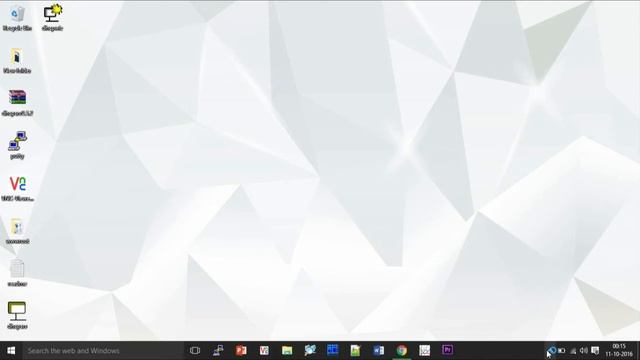This screenshot has height=360, width=640.
Task: Open the network computers taskbar icon
Action: click(x=218, y=351)
